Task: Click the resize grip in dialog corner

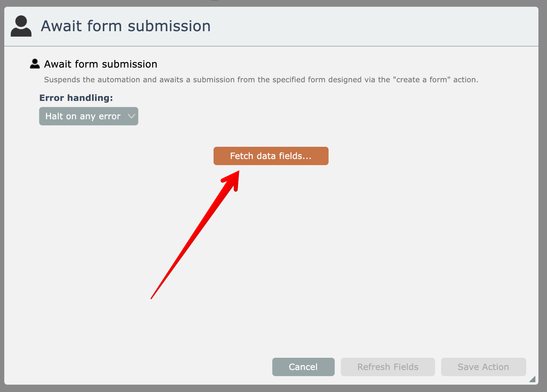Action: [x=532, y=379]
